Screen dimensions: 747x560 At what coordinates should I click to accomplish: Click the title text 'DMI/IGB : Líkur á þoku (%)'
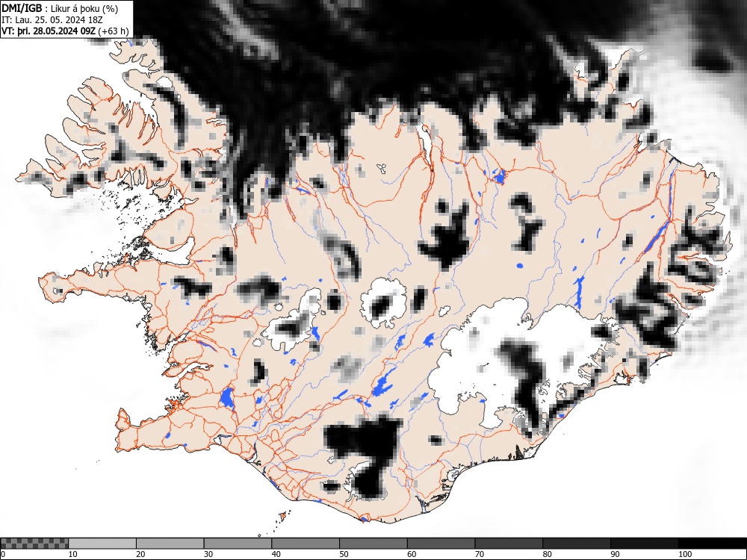point(60,8)
